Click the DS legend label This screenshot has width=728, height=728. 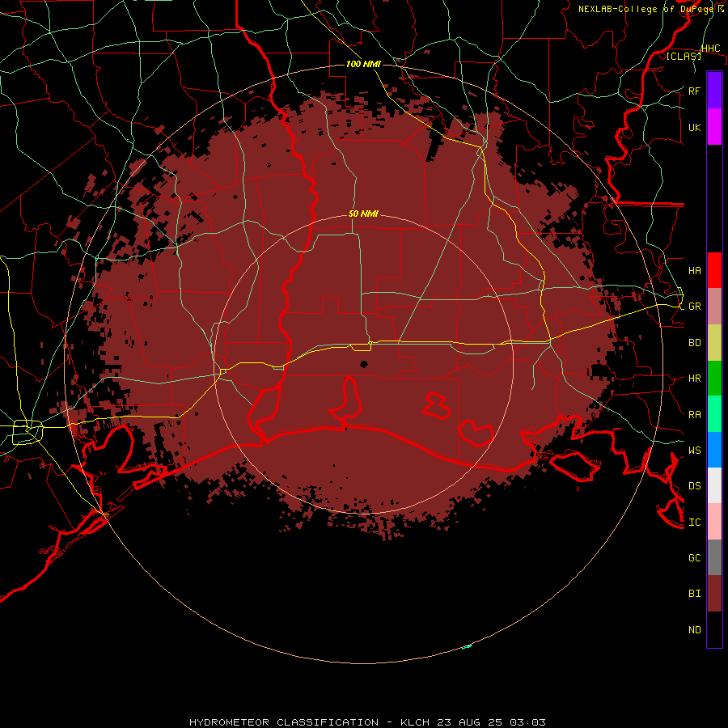694,486
